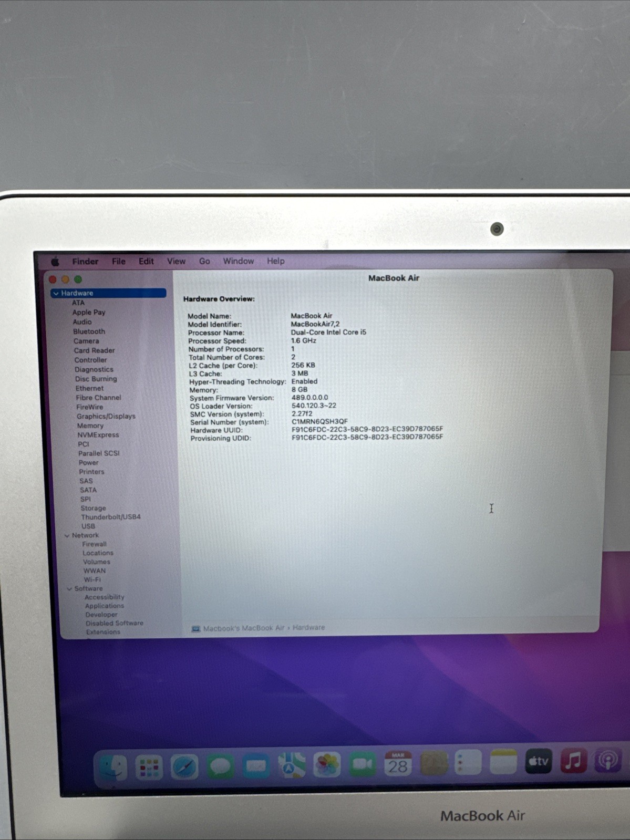Select Parallel SCSI in the sidebar
Viewport: 630px width, 840px height.
[99, 453]
